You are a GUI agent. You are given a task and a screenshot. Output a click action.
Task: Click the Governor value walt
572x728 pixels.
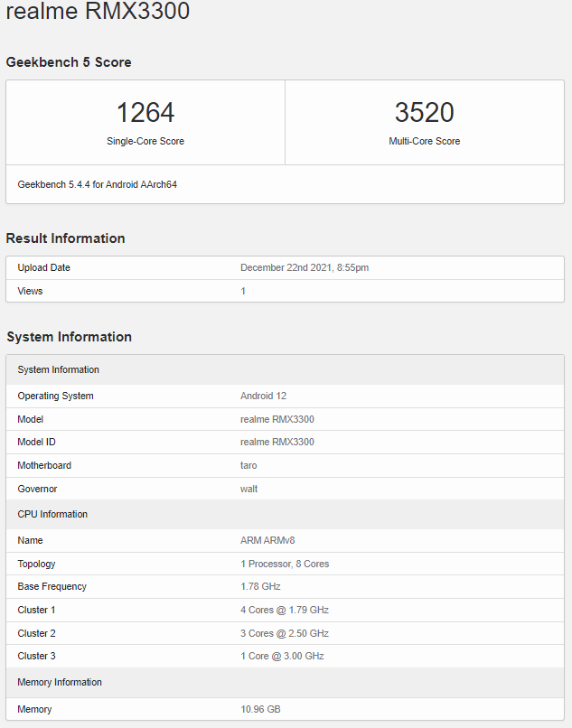coord(249,489)
